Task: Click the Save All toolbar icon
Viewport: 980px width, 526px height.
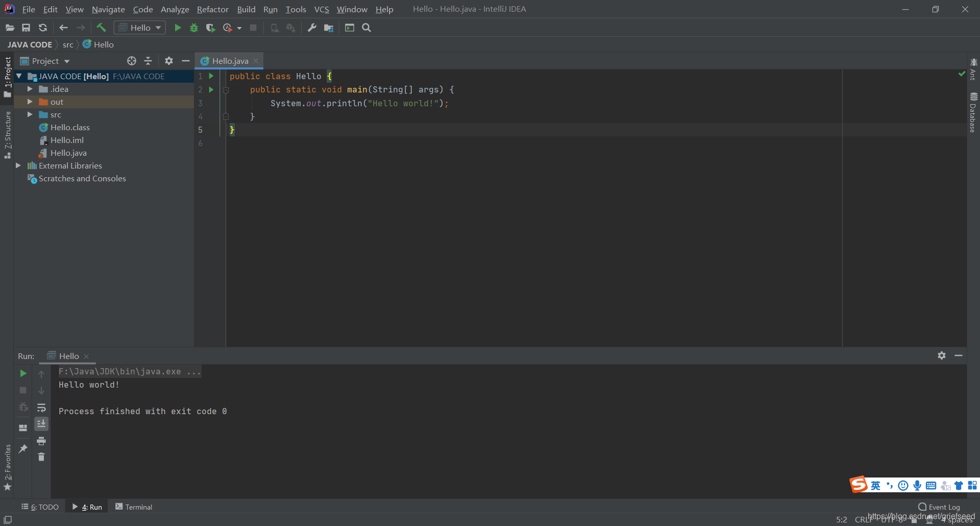Action: 26,28
